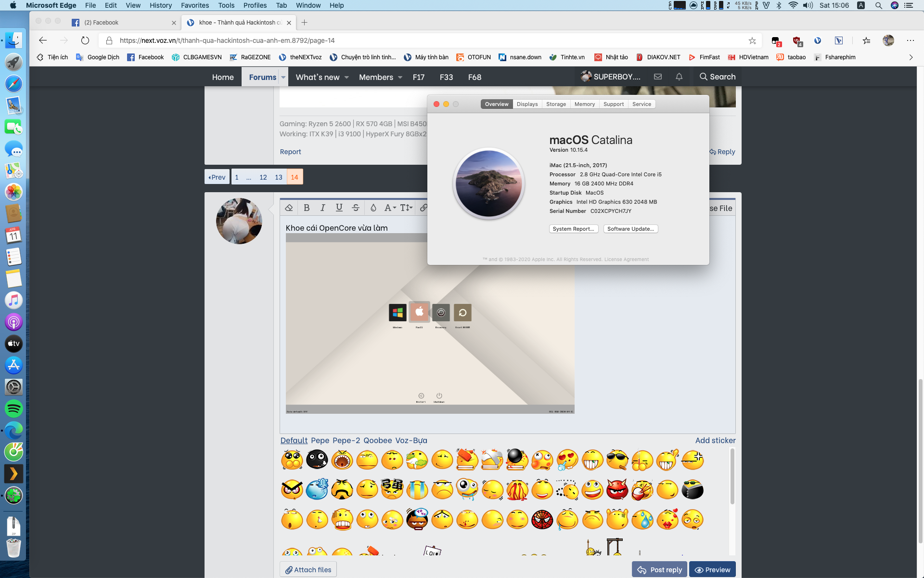Open the OTOFUN bookmark
The height and width of the screenshot is (578, 924).
click(x=474, y=57)
